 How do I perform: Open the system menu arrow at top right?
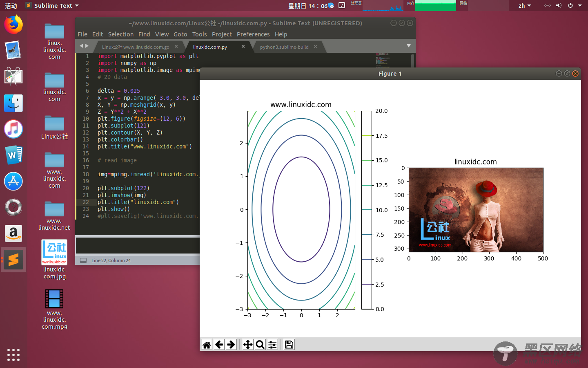(x=580, y=6)
